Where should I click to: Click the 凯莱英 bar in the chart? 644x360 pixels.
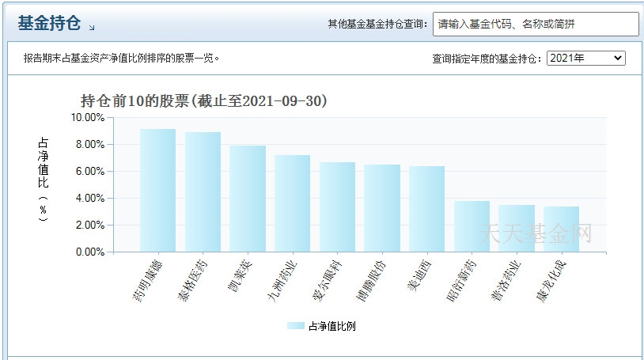pyautogui.click(x=248, y=199)
